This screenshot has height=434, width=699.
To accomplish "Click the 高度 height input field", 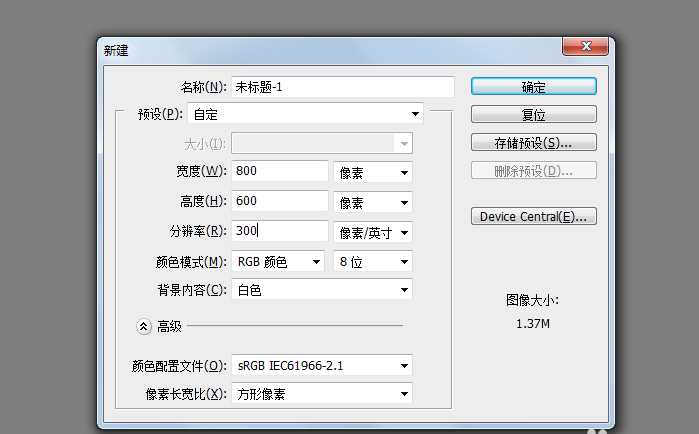I will 279,202.
